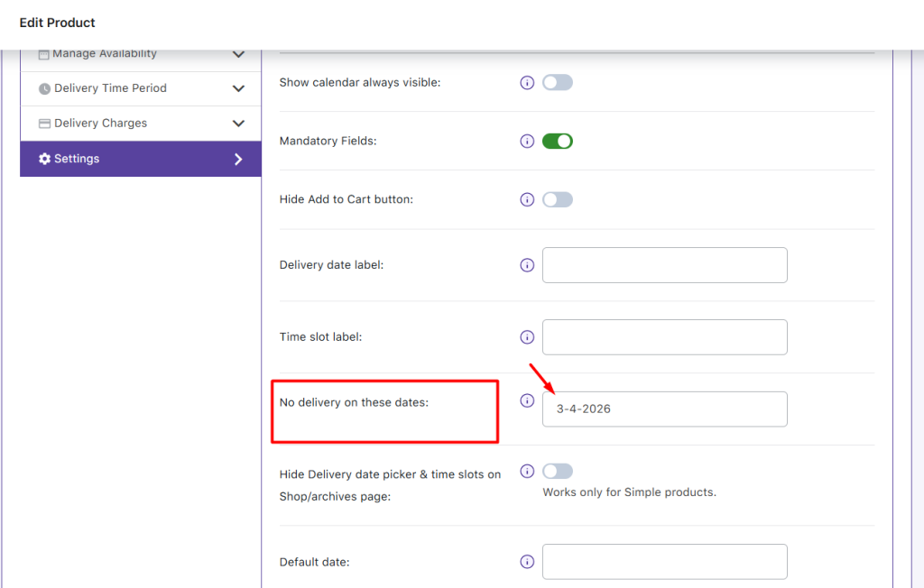Disable the Mandatory Fields toggle
The height and width of the screenshot is (588, 924).
pyautogui.click(x=557, y=142)
